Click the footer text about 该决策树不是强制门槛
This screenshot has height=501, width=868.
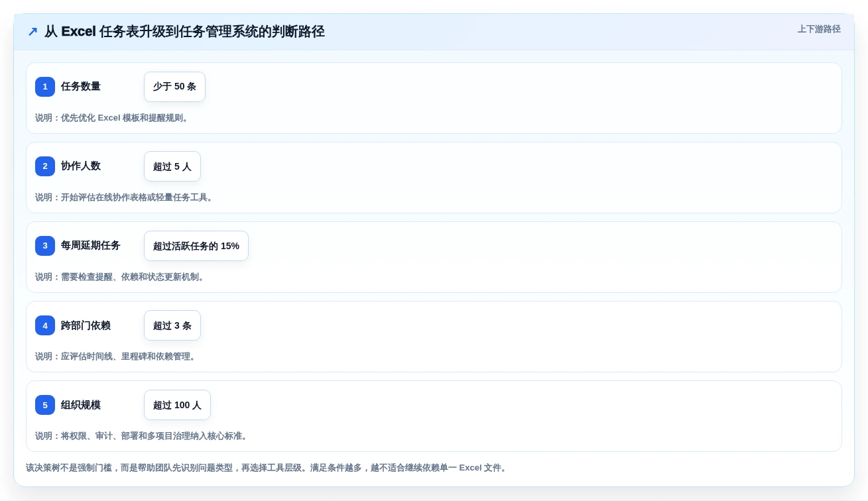268,468
